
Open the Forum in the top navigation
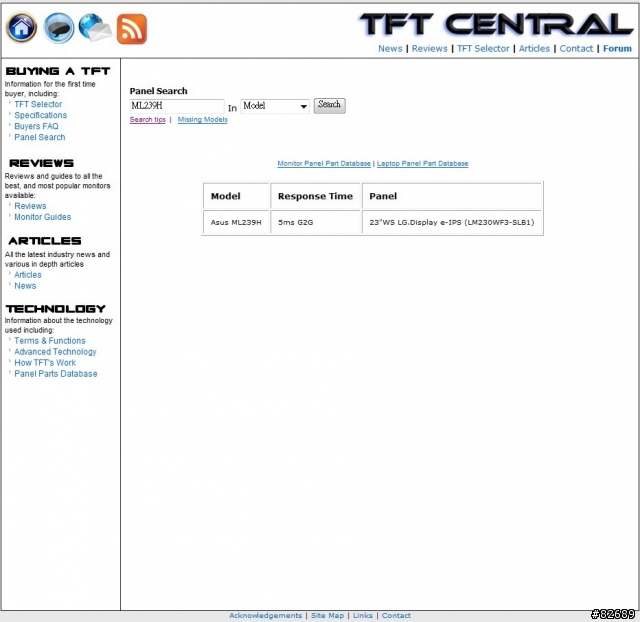617,49
